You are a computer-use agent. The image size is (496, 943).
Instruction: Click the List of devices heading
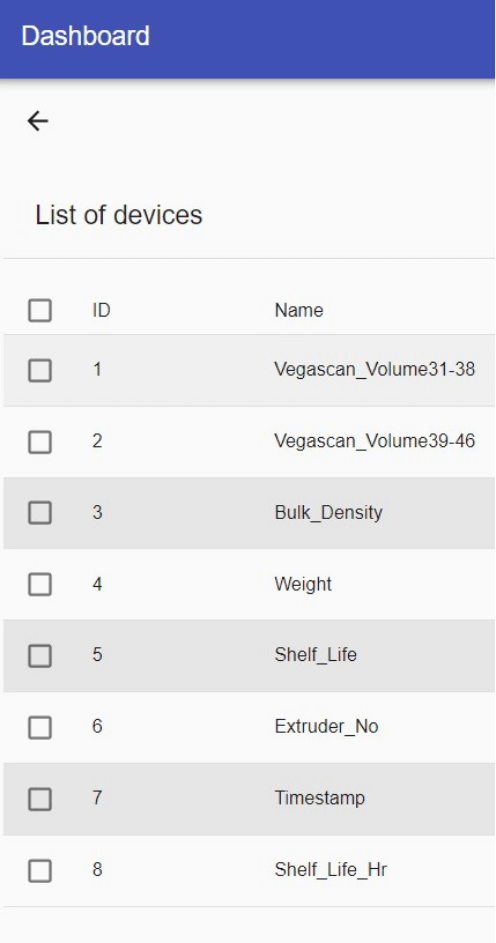119,215
